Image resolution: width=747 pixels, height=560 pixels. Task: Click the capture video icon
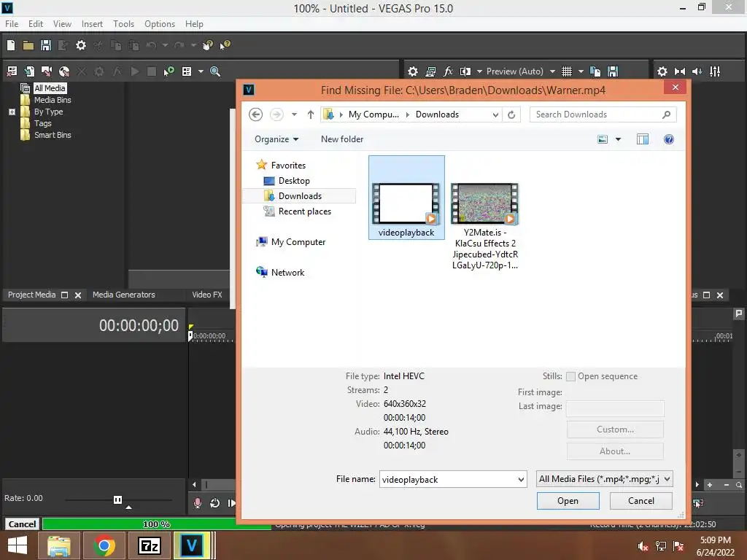pos(47,71)
